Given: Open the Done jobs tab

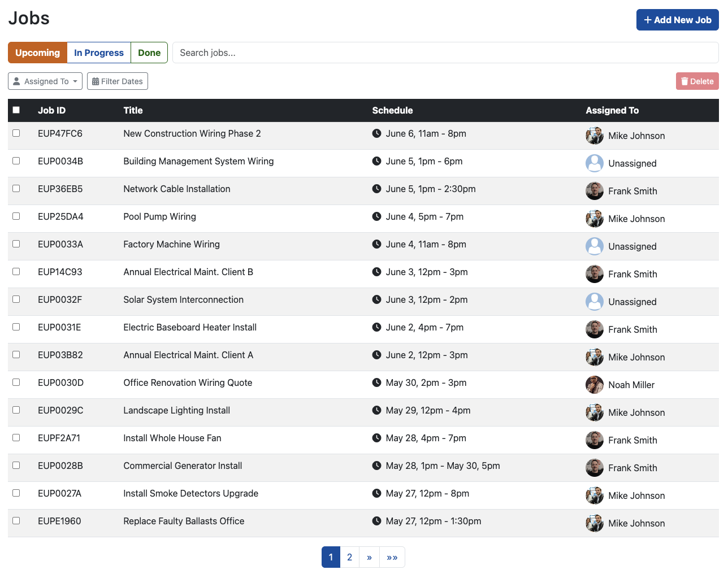Looking at the screenshot, I should click(149, 53).
